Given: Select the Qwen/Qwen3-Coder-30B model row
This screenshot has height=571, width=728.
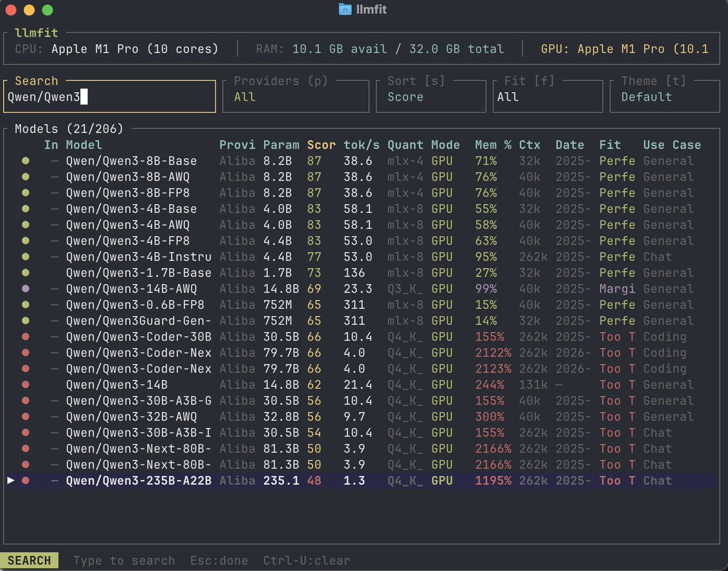Looking at the screenshot, I should coord(360,337).
